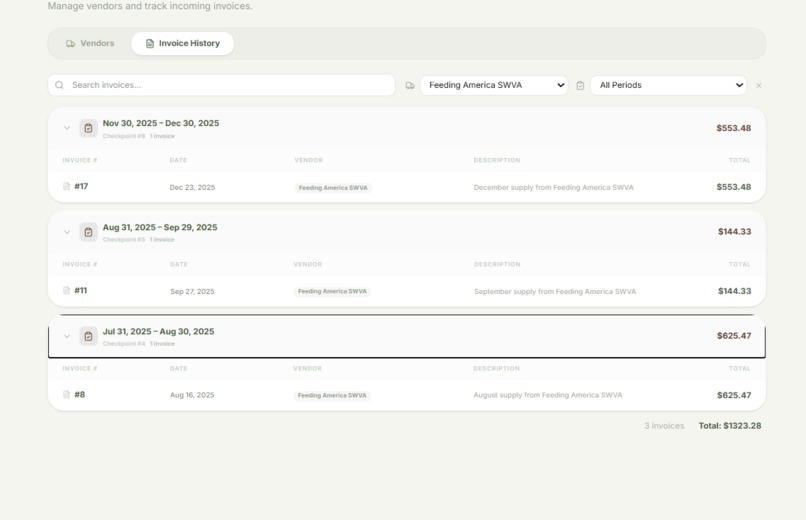
Task: Select the Dec 23, 2025 date cell
Action: coord(192,188)
